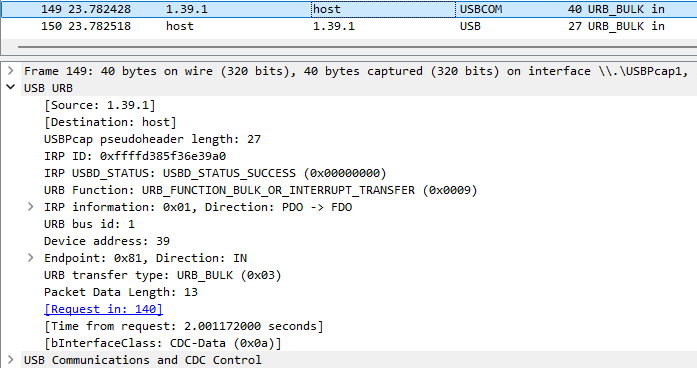Expand USB Communications and CDC Control
This screenshot has height=368, width=697.
(x=11, y=360)
